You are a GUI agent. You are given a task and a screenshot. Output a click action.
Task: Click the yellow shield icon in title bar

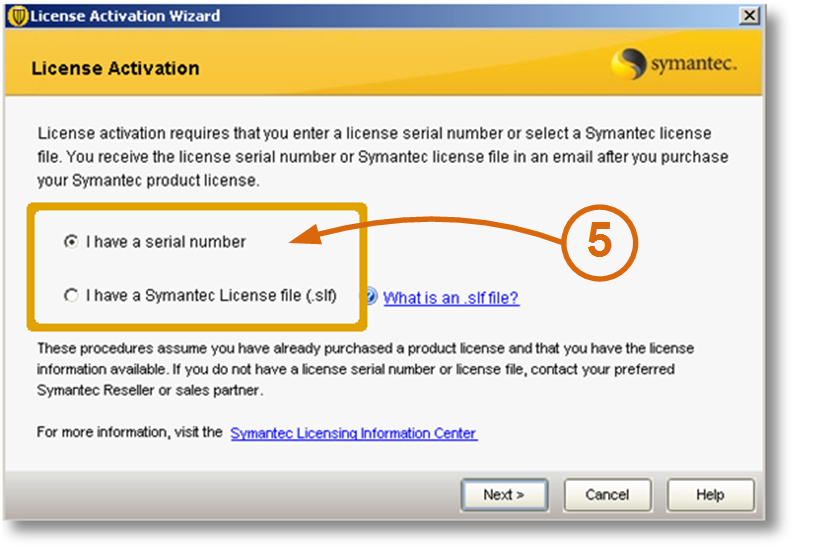tap(17, 16)
